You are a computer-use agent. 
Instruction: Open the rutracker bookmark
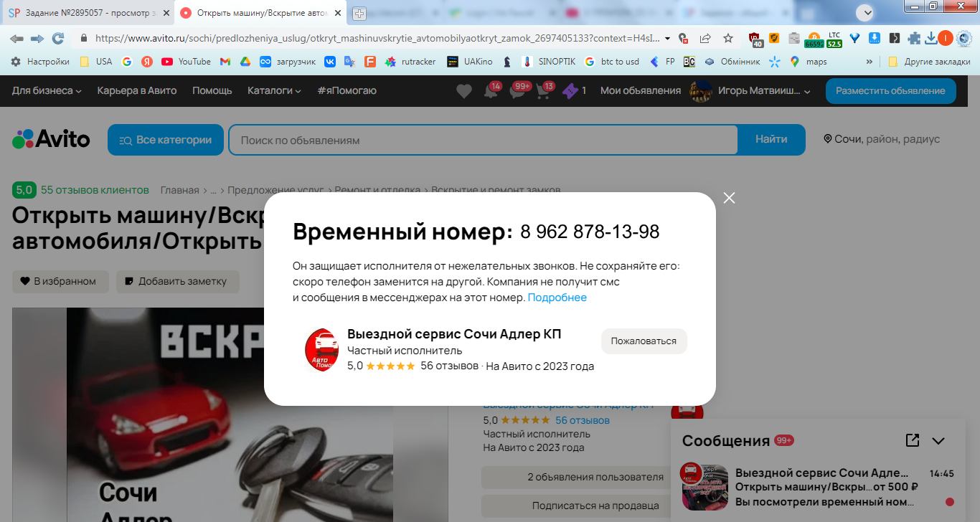(x=410, y=62)
